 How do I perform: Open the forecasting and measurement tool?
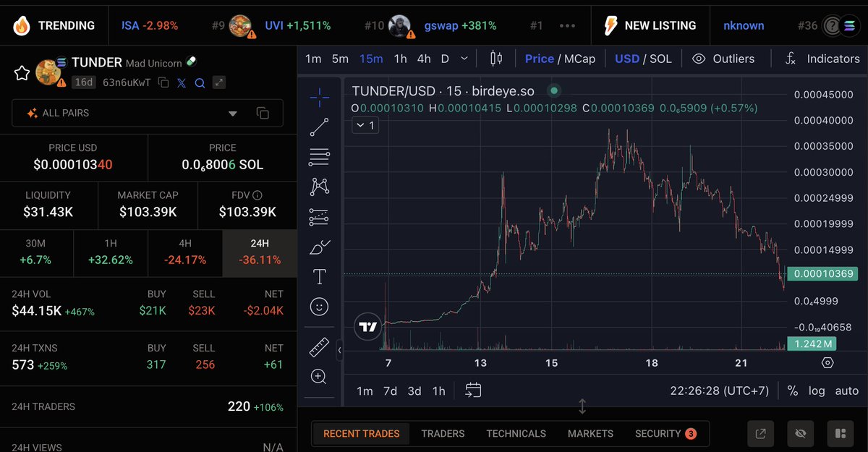pos(319,217)
